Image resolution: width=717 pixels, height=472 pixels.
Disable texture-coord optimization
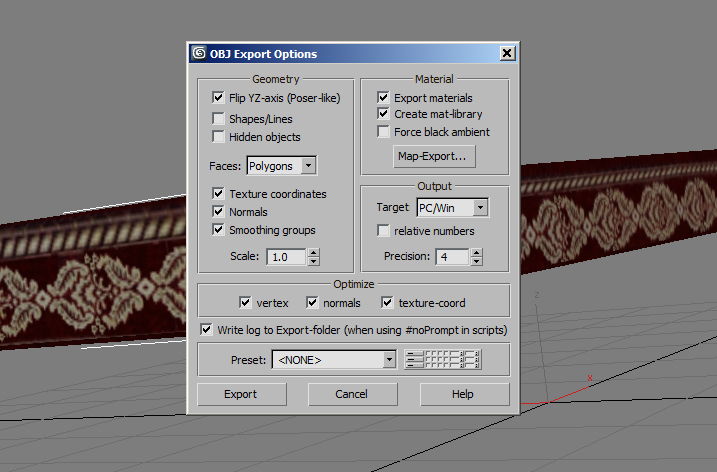click(x=387, y=302)
